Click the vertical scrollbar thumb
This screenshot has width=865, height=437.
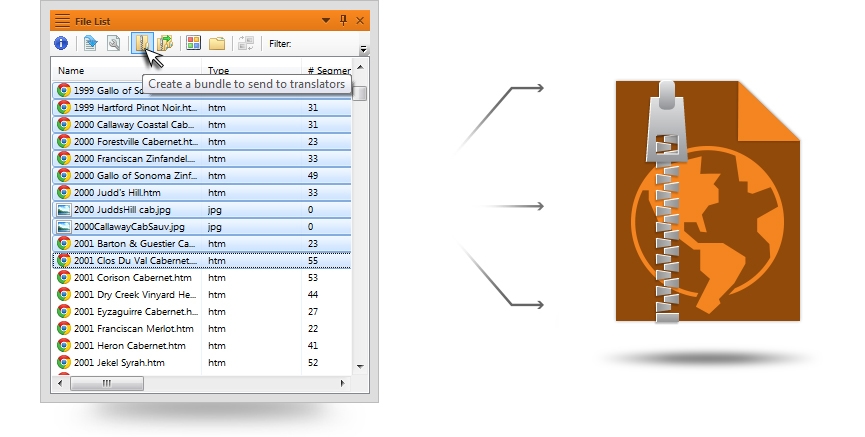360,93
